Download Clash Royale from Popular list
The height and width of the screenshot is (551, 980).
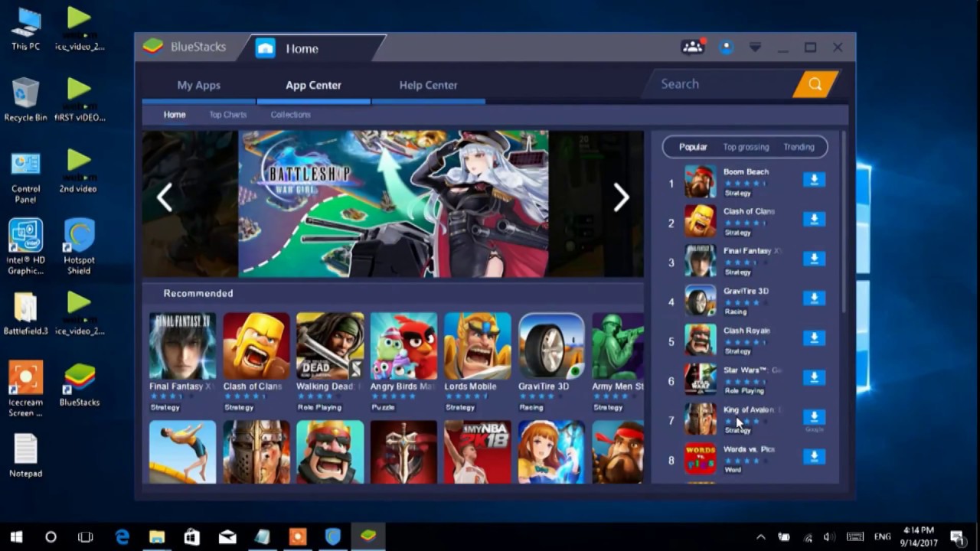tap(814, 337)
